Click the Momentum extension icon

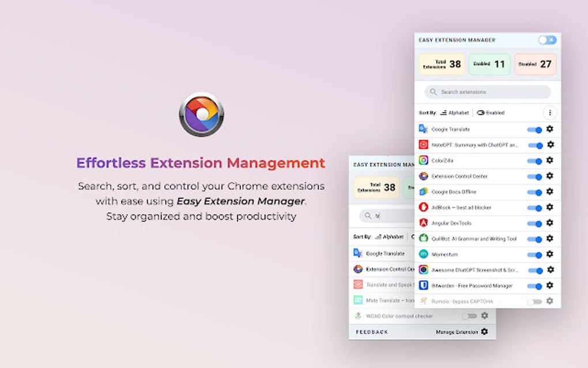click(x=423, y=254)
